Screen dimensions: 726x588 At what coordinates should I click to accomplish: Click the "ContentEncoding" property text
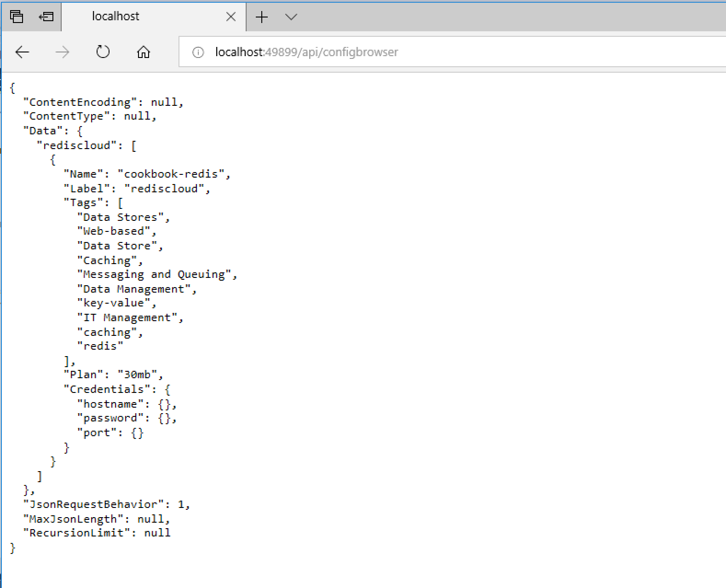tap(80, 102)
